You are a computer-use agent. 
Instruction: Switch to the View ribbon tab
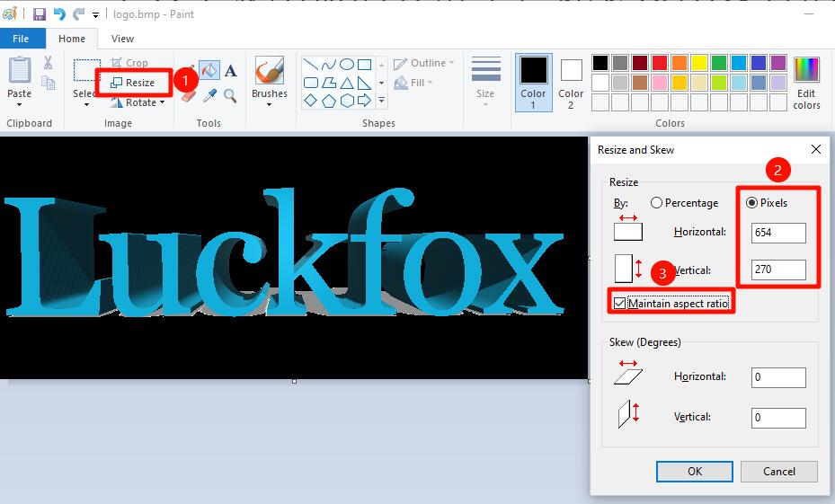(x=122, y=39)
